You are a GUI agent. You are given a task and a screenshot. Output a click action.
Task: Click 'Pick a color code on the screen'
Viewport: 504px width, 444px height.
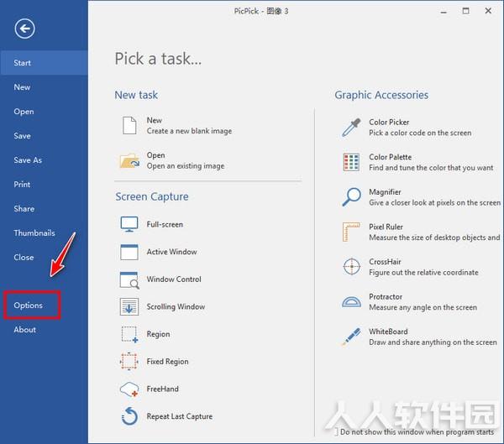click(420, 133)
